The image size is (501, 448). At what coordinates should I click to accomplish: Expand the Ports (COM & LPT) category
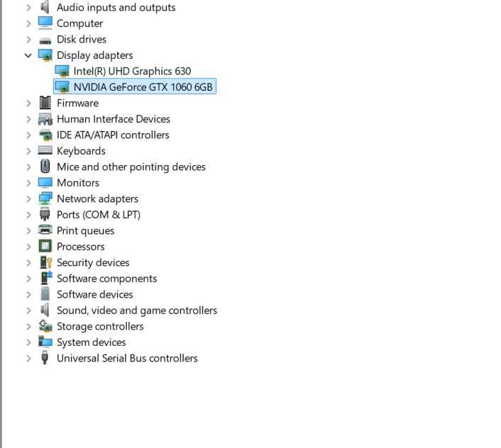pyautogui.click(x=28, y=215)
